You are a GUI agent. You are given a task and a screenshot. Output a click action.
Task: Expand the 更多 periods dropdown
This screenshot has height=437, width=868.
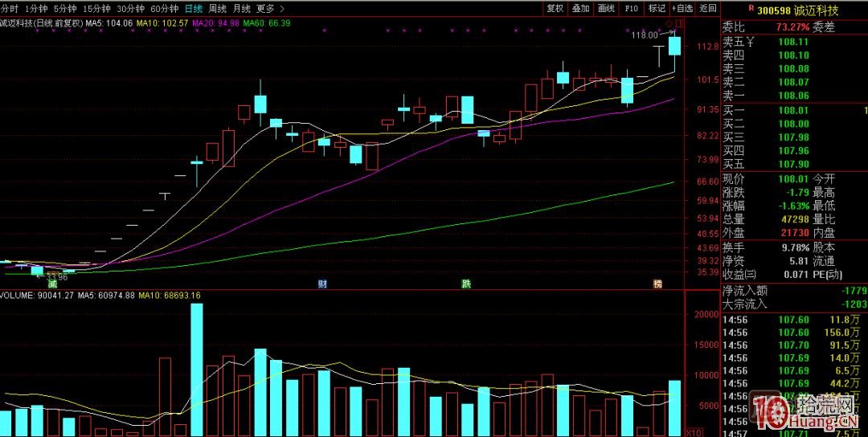pos(269,8)
